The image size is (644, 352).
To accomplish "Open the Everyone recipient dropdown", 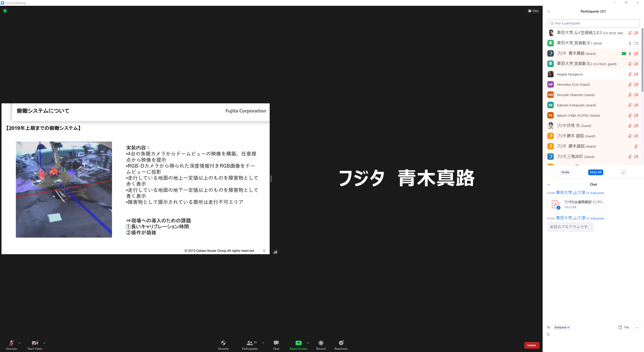I will [562, 327].
